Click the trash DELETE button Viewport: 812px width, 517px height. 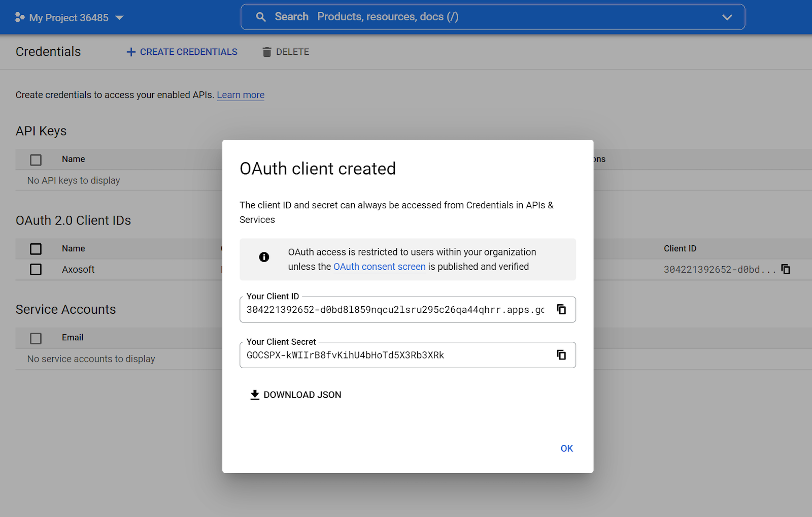click(x=286, y=52)
